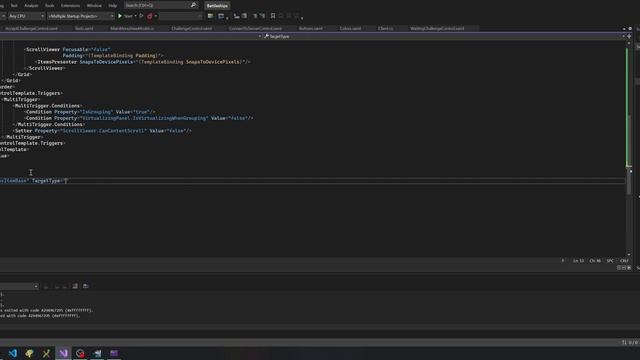Open the Start button dropdown arrow

(x=136, y=16)
